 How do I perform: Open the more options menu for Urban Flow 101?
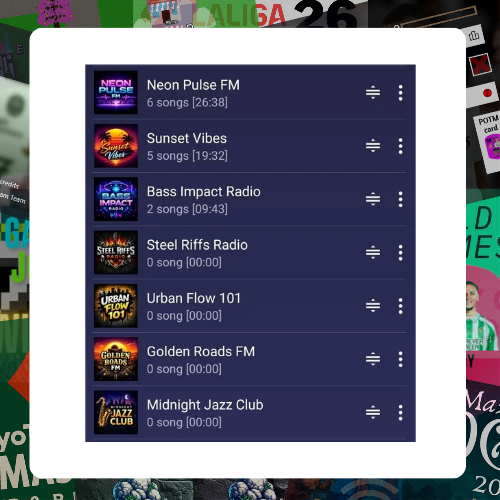400,306
